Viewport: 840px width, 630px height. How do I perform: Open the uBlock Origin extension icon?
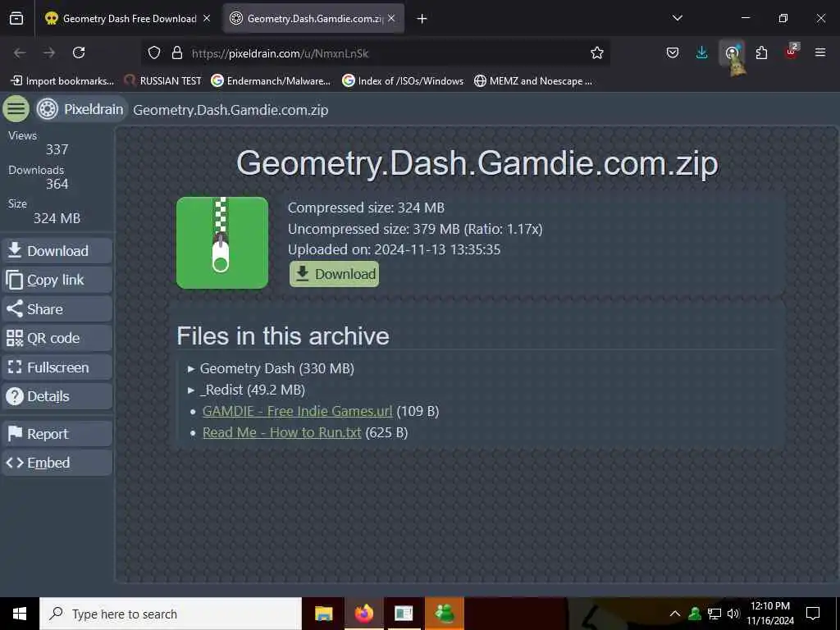point(792,52)
